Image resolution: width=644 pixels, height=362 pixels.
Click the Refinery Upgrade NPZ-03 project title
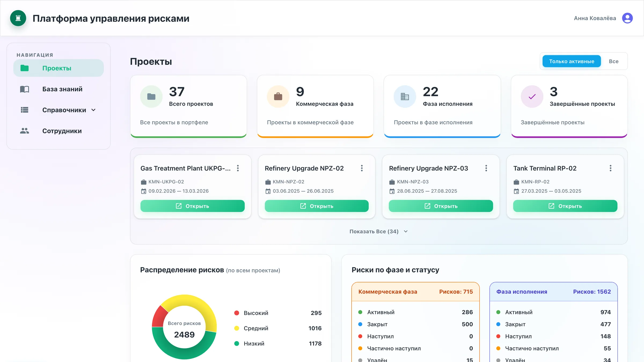click(x=429, y=168)
